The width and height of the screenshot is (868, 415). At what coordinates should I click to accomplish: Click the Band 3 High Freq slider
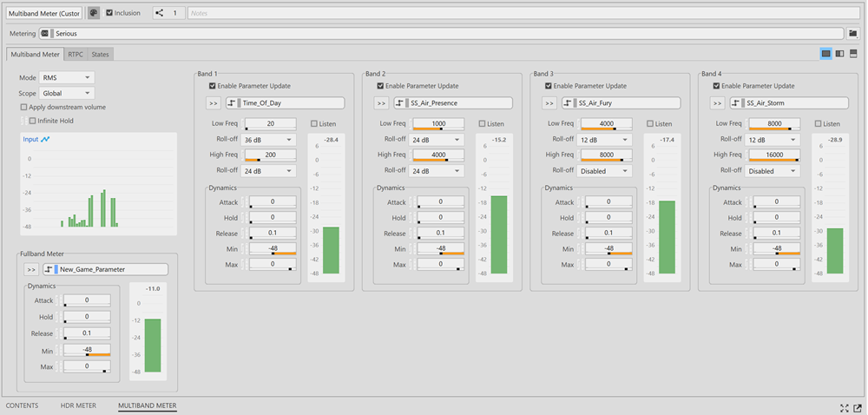(x=607, y=155)
